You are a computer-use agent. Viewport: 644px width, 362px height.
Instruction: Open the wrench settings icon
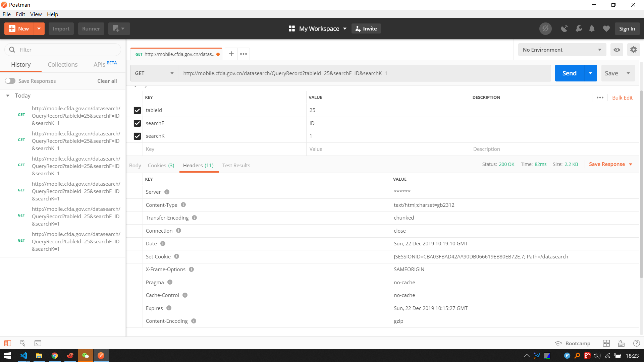click(579, 29)
